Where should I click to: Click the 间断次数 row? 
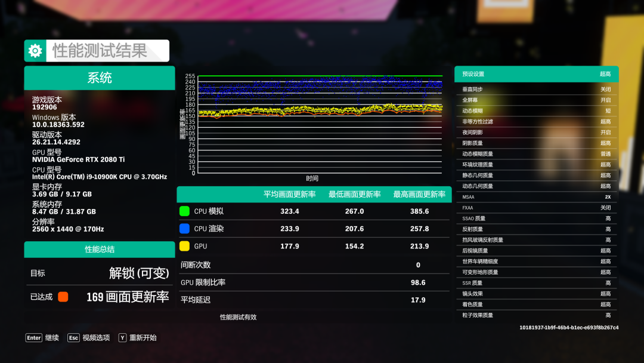(x=314, y=264)
